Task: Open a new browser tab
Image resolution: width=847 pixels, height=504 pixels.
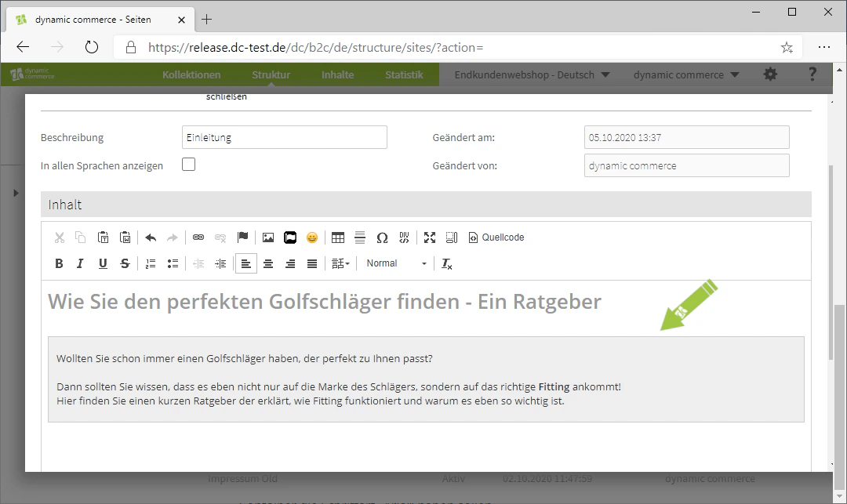Action: [206, 20]
